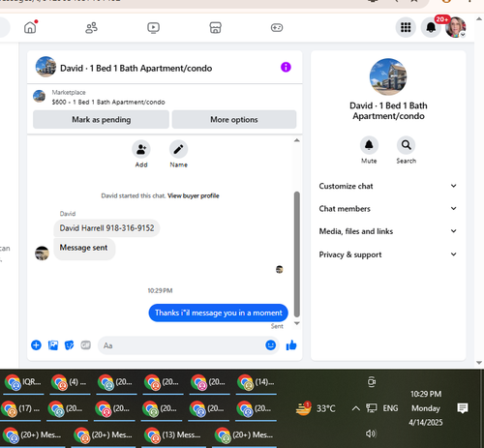
Task: Toggle the purple conversation information icon
Action: pos(286,67)
